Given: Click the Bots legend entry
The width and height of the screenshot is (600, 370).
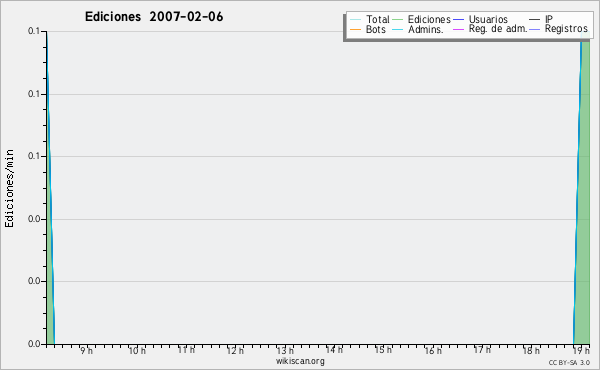Looking at the screenshot, I should point(368,29).
